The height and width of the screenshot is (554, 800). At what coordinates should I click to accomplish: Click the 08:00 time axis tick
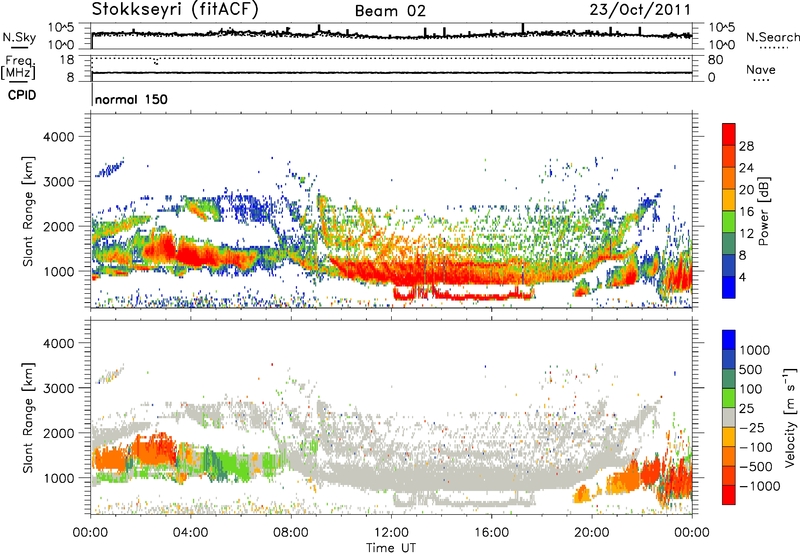pyautogui.click(x=290, y=532)
